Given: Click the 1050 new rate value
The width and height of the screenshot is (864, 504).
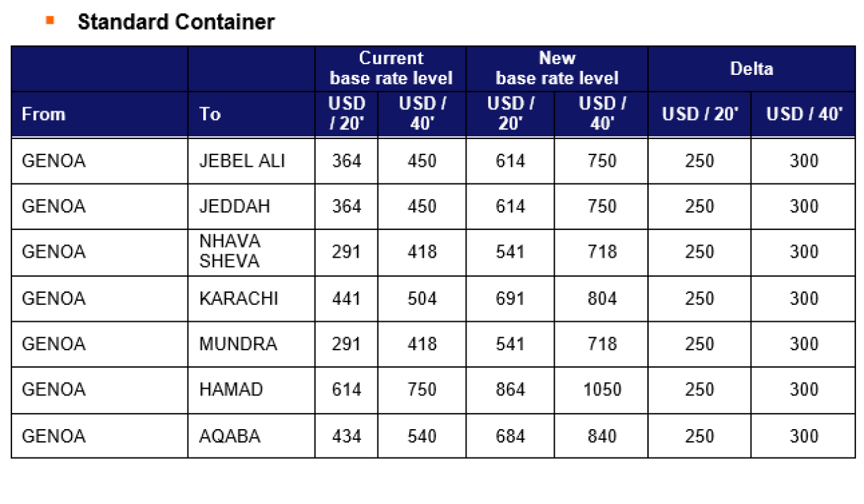Looking at the screenshot, I should (601, 390).
